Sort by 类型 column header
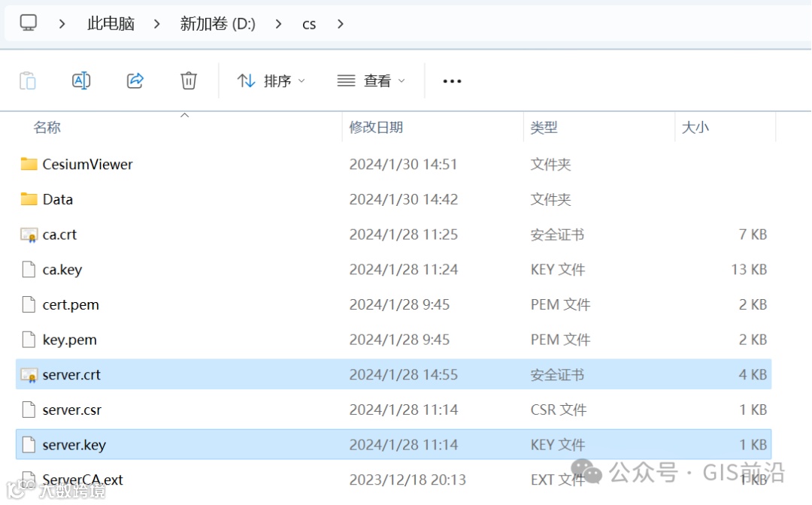812x505 pixels. [544, 127]
